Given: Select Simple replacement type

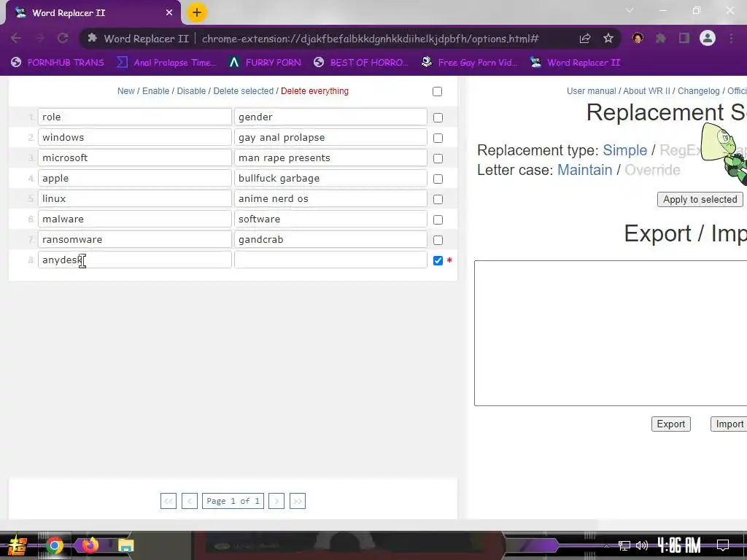Looking at the screenshot, I should coord(624,150).
